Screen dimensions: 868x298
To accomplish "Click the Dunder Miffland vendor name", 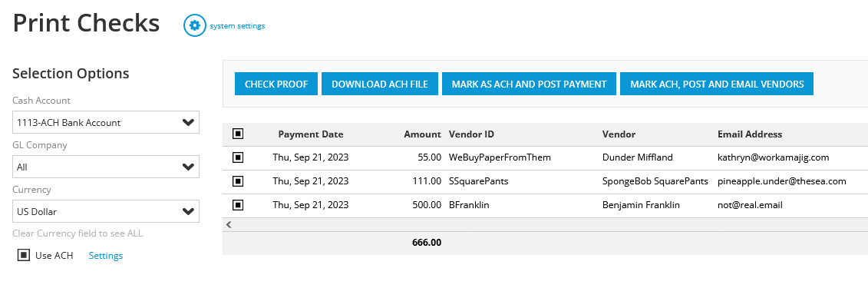I will (x=637, y=157).
